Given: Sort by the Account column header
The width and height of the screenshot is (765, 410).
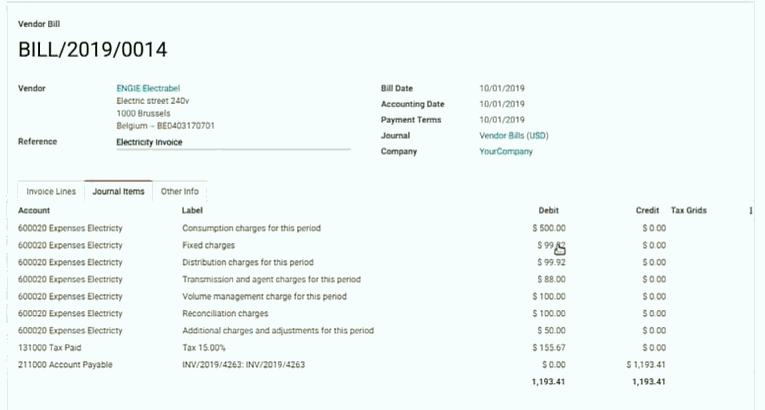Looking at the screenshot, I should pos(34,211).
